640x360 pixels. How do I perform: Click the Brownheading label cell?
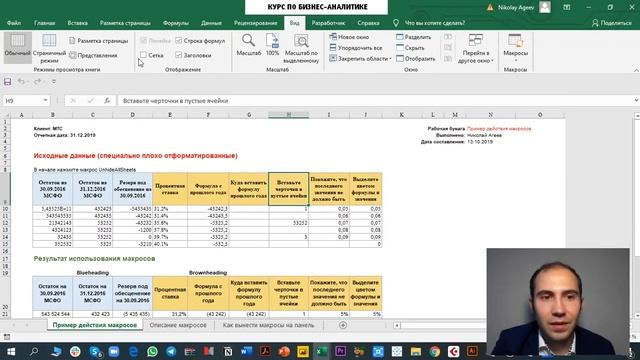click(208, 273)
